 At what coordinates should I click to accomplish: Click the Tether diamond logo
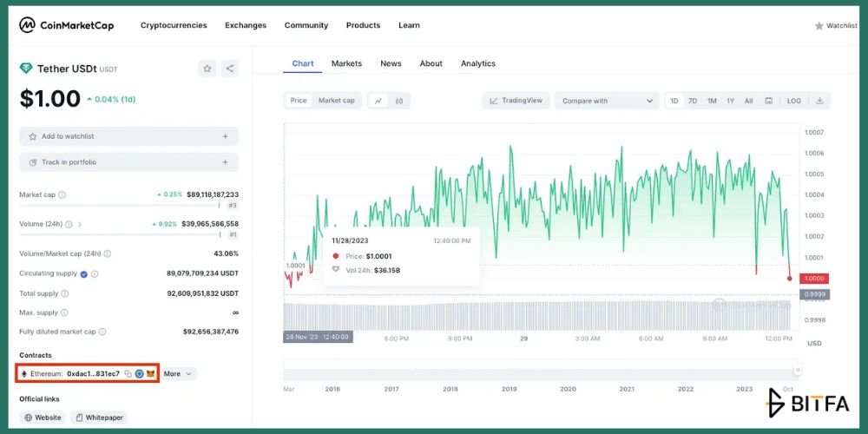26,69
